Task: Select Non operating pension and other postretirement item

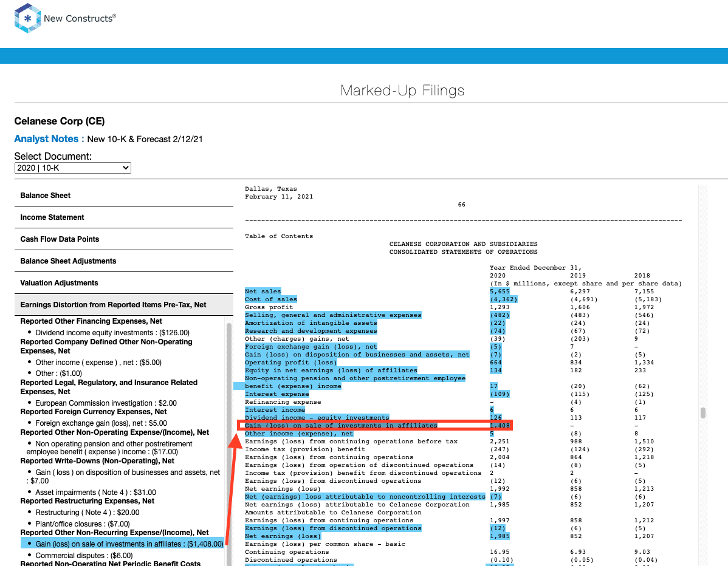Action: pos(109,448)
